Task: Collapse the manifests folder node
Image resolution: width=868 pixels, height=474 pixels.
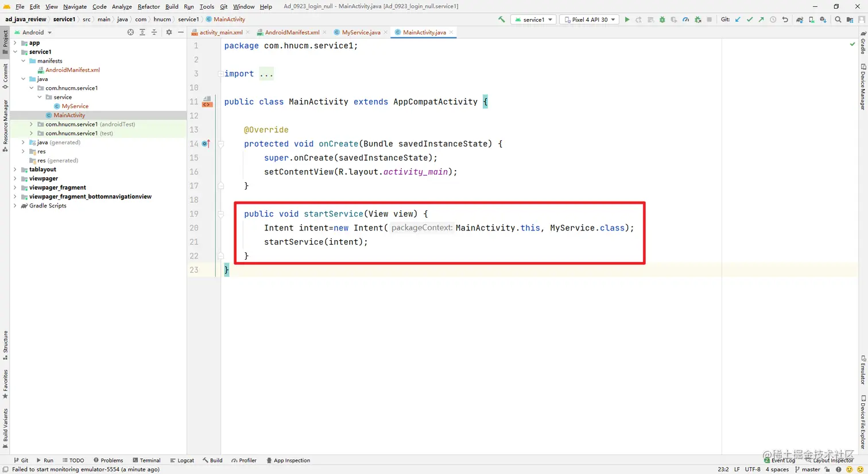Action: pos(23,61)
